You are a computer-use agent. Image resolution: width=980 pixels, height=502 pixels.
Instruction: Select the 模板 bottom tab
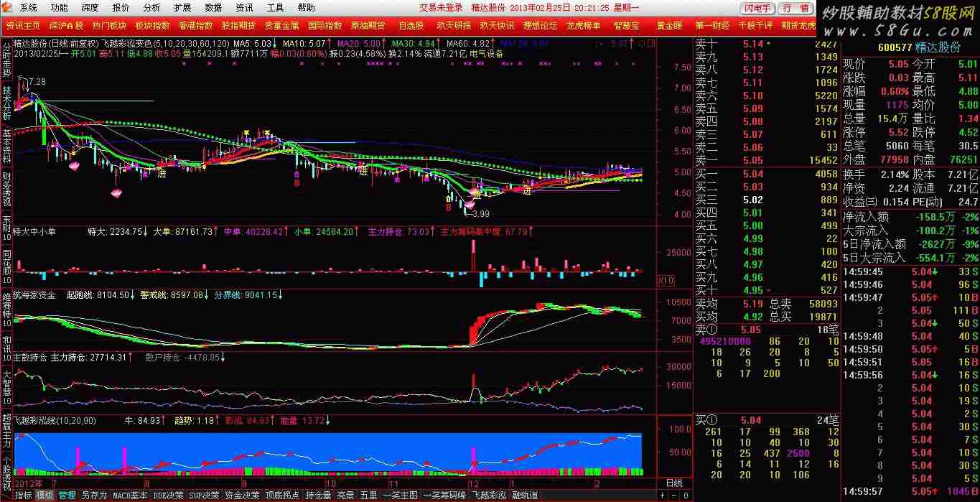pos(45,496)
